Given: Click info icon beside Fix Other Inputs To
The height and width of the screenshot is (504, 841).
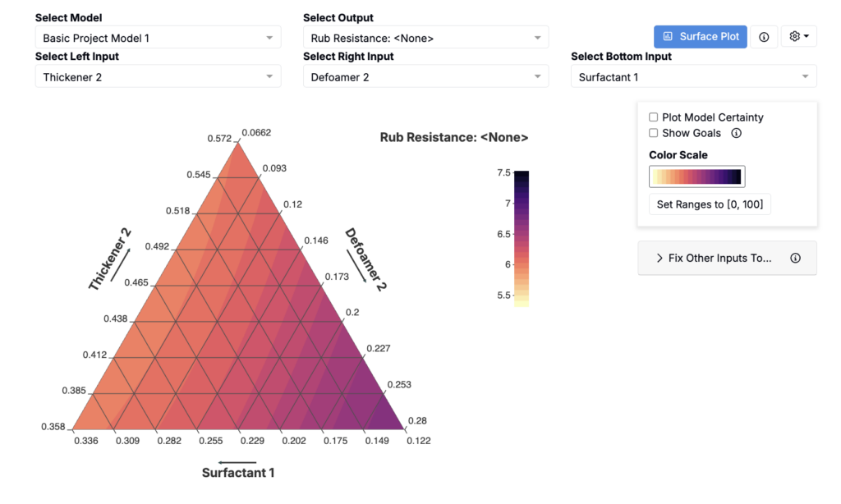Looking at the screenshot, I should pyautogui.click(x=795, y=258).
